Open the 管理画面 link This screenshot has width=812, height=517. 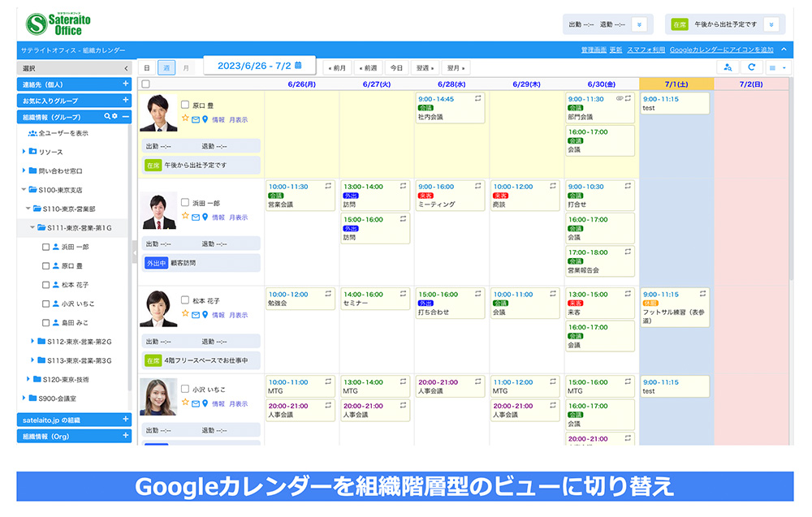pos(594,50)
